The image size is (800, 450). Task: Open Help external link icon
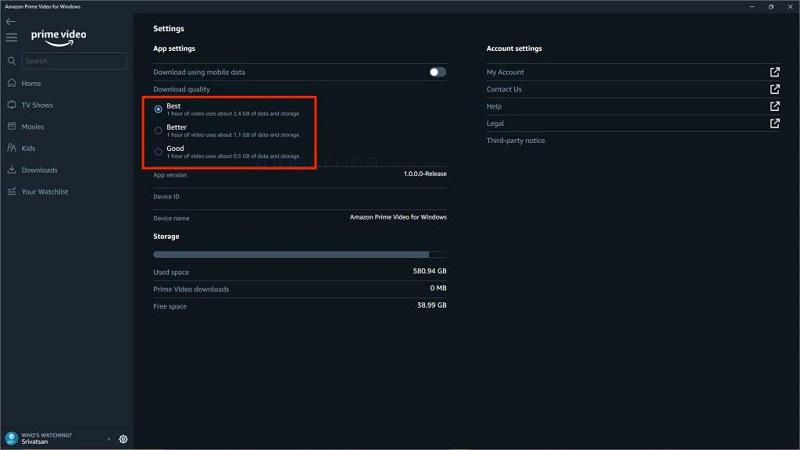tap(774, 106)
